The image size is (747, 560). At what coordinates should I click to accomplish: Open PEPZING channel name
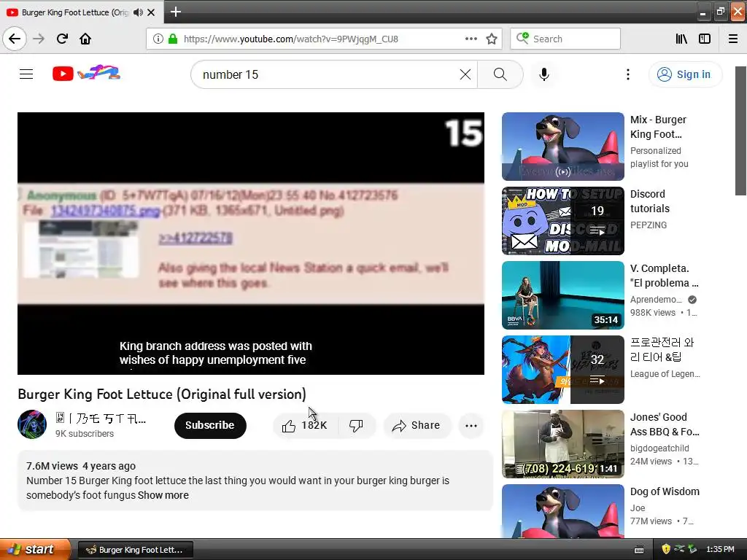click(x=649, y=225)
